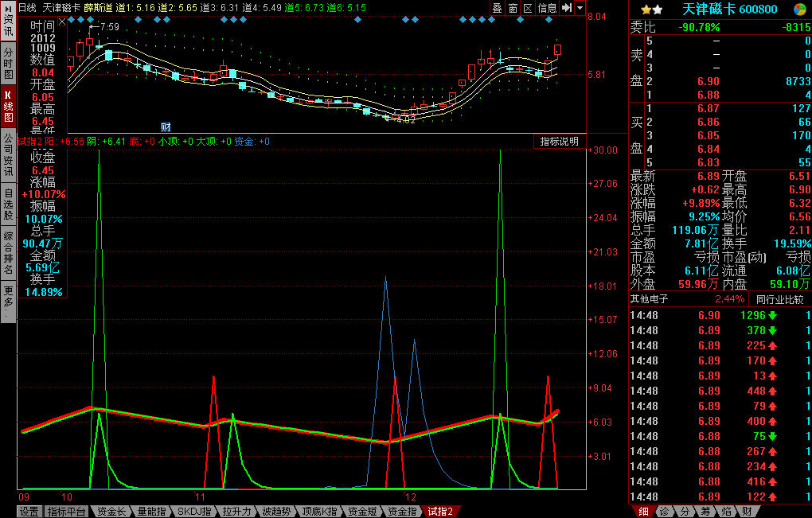The image size is (812, 518).
Task: Switch to the SKDJ指 indicator tab
Action: pos(193,512)
